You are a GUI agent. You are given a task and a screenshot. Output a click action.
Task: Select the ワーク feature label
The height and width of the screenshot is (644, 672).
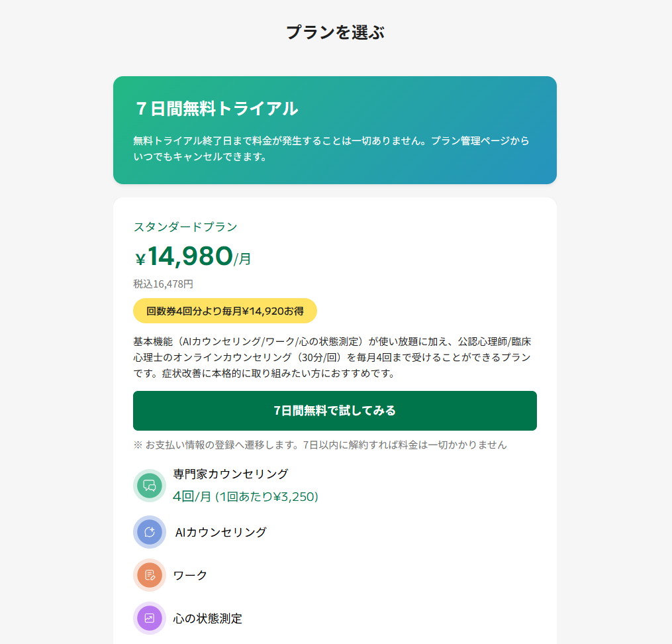190,575
